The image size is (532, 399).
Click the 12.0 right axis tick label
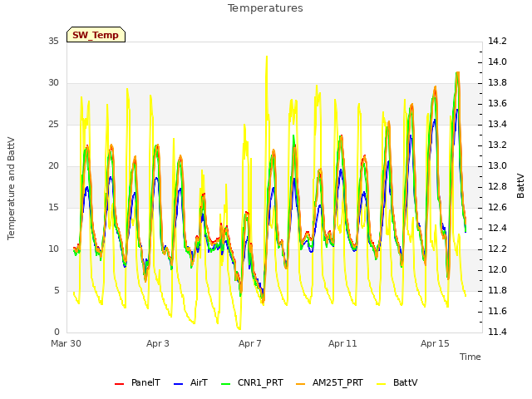tap(497, 269)
